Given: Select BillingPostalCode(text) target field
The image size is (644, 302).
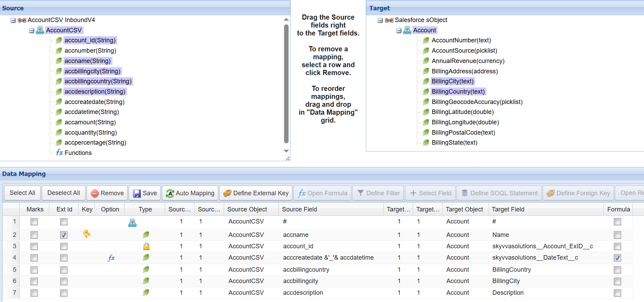Looking at the screenshot, I should click(x=463, y=133).
